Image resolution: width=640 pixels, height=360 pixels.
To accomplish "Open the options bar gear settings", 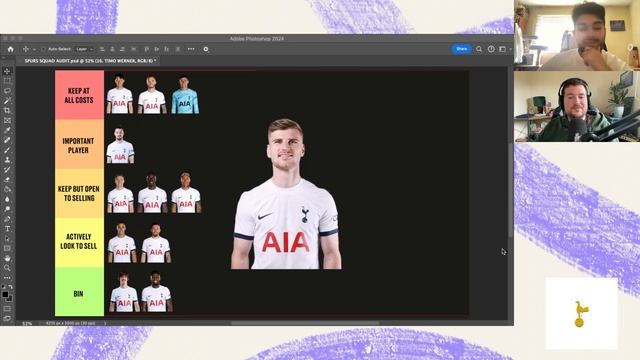I will click(x=206, y=49).
